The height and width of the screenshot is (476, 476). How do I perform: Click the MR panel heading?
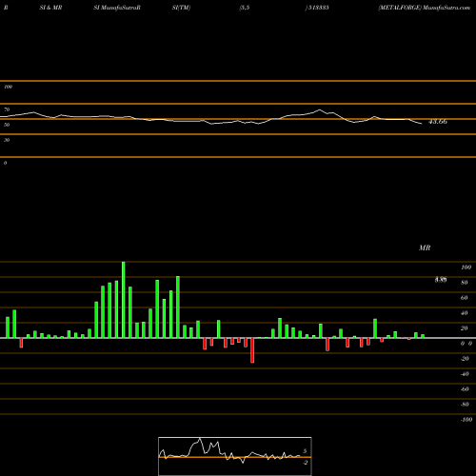[425, 248]
